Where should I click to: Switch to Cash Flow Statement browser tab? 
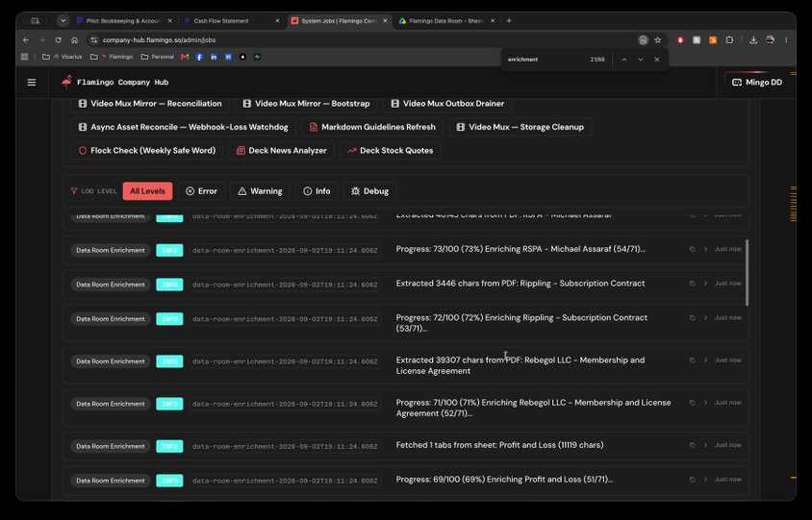232,21
